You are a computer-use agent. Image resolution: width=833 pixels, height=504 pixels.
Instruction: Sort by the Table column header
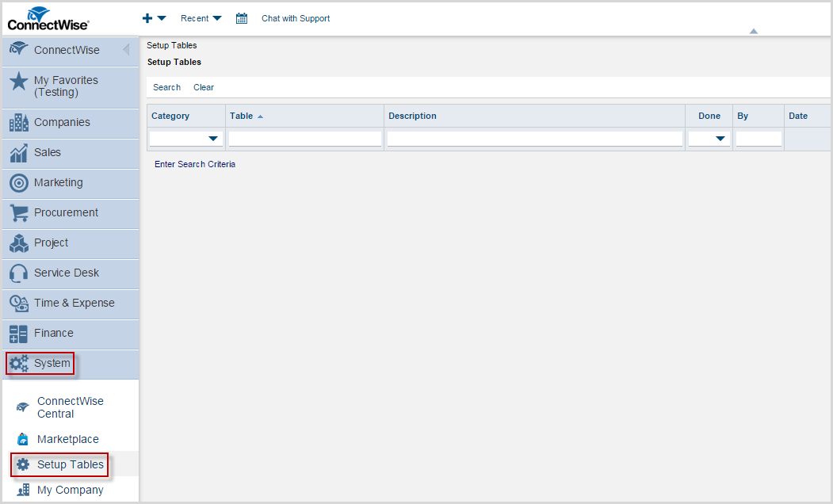tap(242, 116)
